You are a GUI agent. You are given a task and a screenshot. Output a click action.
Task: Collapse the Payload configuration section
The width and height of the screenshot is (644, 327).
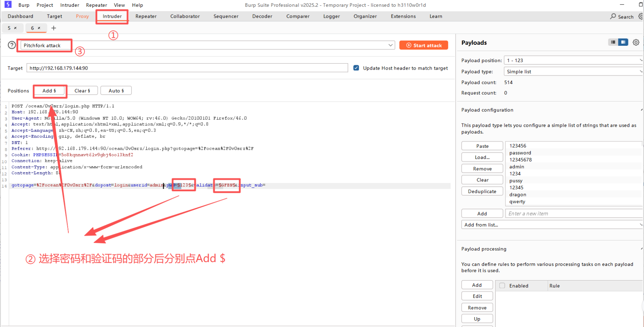(642, 110)
